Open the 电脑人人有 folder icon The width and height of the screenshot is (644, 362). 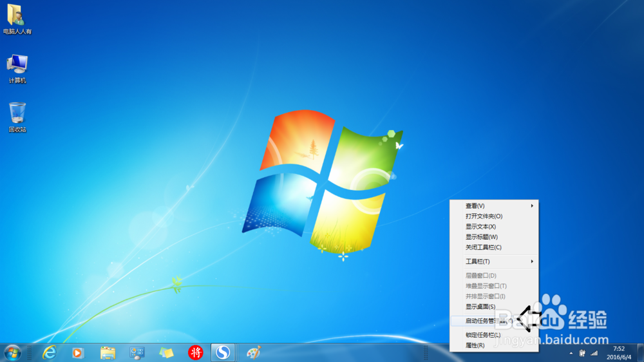[17, 19]
